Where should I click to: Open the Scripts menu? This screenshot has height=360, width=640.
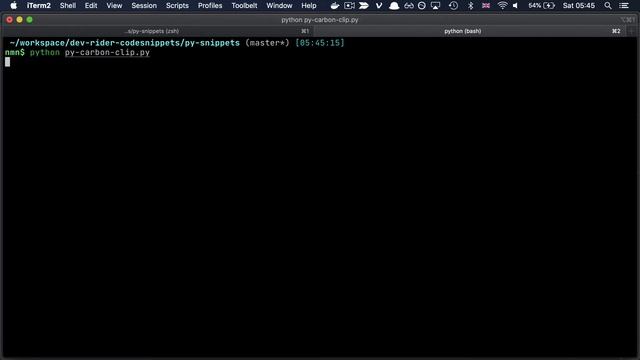coord(177,6)
